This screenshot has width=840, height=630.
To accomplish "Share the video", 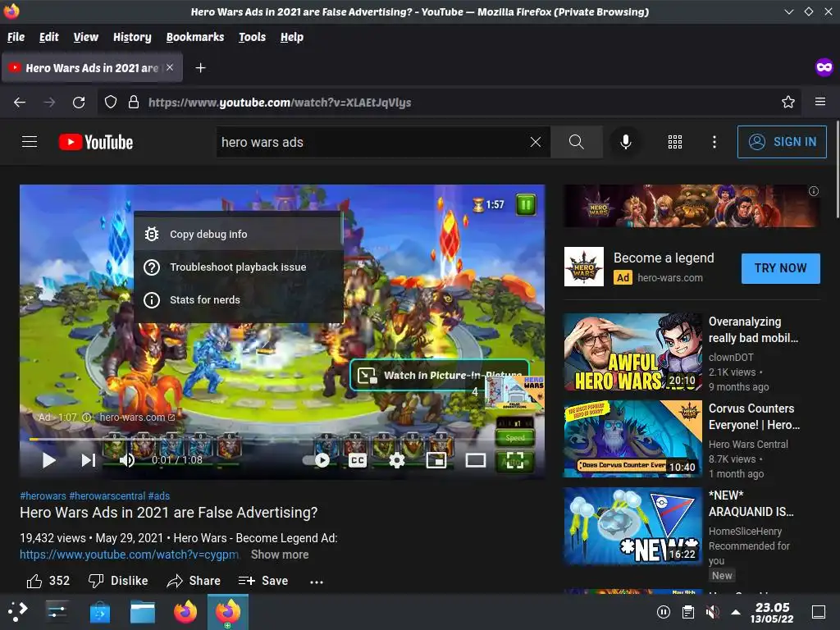I will tap(194, 581).
